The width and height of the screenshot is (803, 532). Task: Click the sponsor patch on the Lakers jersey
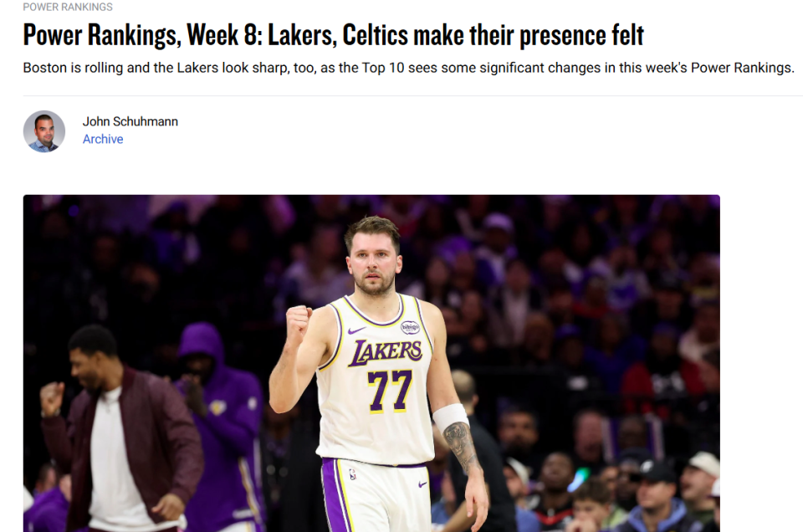tap(410, 327)
